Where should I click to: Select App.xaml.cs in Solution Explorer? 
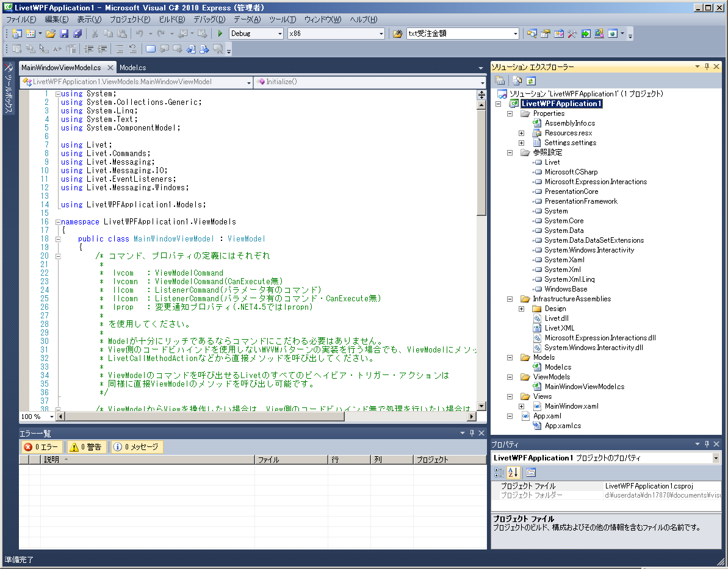563,426
